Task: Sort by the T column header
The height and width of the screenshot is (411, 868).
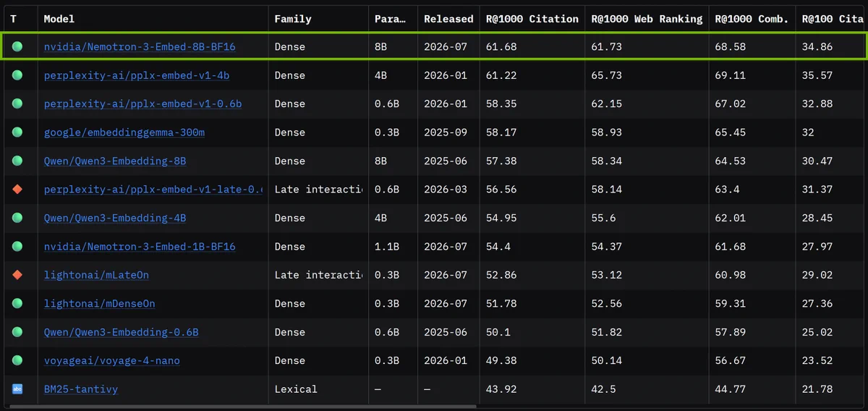Action: pos(14,19)
